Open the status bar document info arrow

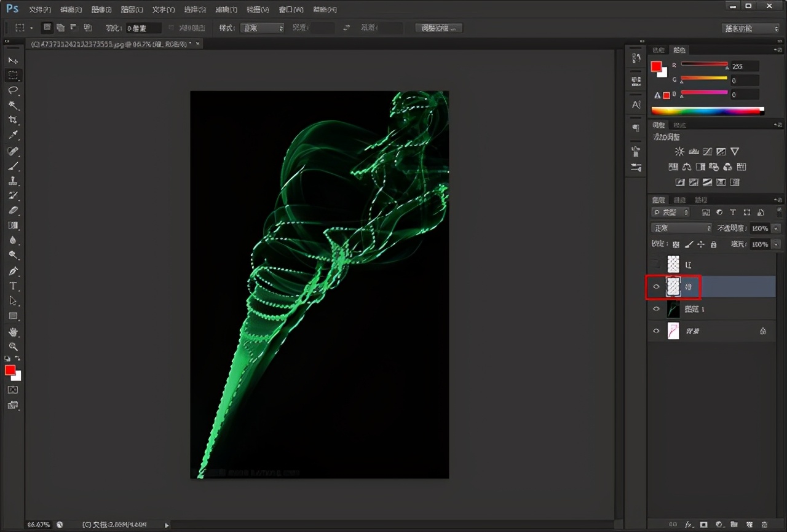pos(167,525)
